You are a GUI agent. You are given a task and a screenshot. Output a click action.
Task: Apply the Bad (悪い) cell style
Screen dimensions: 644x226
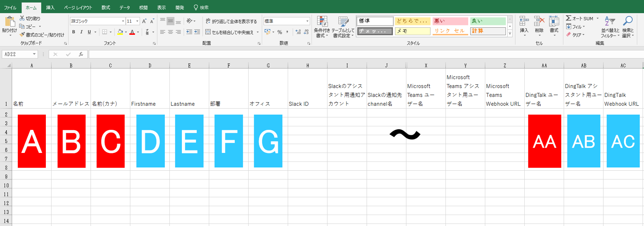click(450, 21)
